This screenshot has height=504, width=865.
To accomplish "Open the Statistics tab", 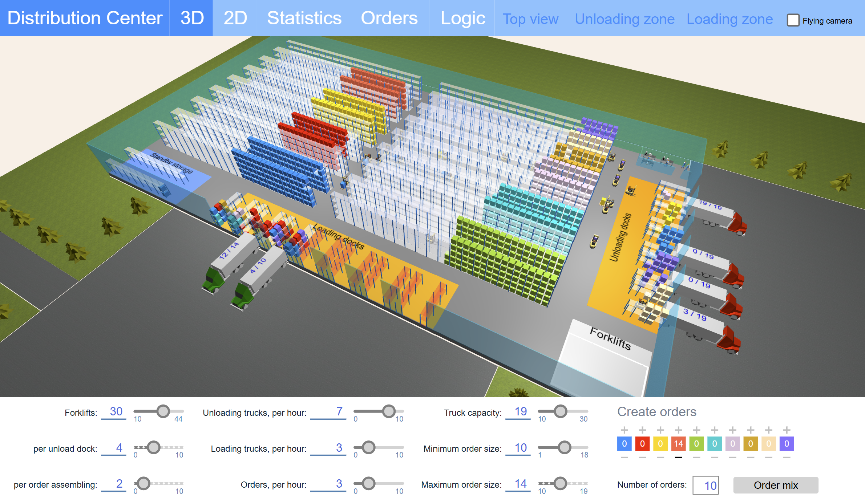I will click(304, 18).
